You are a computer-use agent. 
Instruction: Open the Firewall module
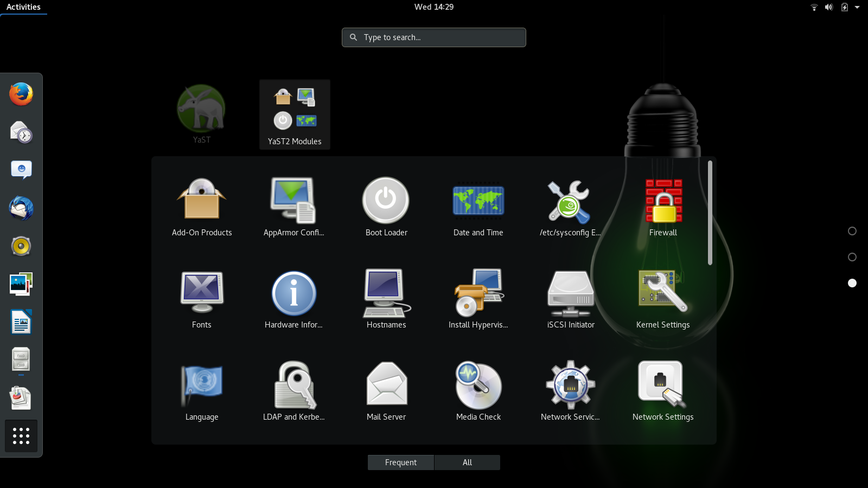[663, 207]
